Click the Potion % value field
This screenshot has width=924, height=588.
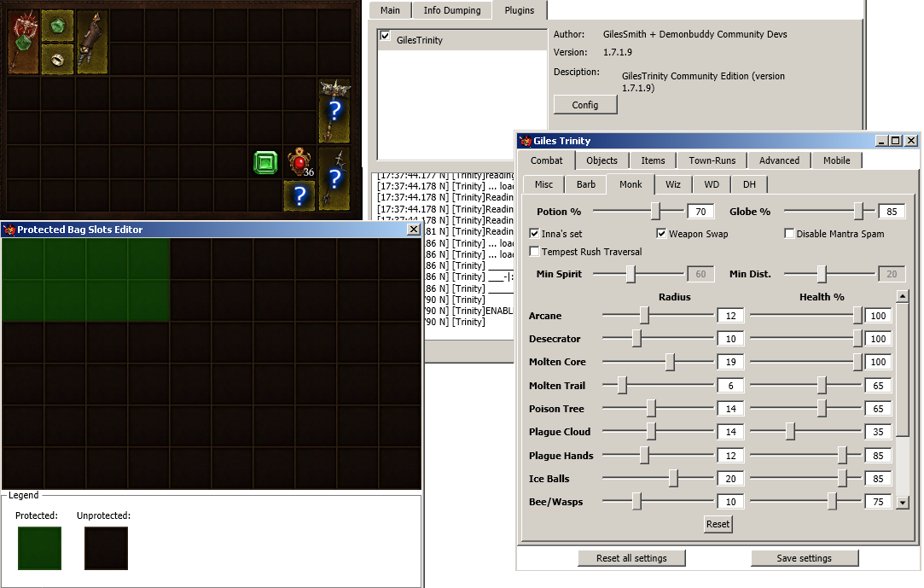pyautogui.click(x=700, y=212)
